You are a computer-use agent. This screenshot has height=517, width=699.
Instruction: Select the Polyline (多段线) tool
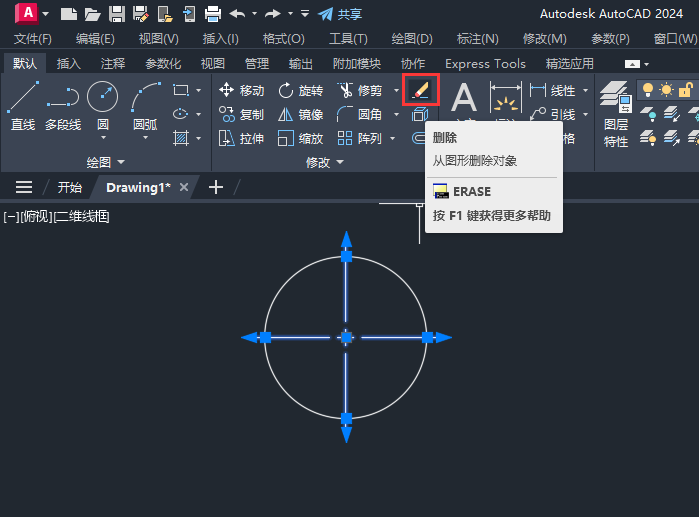[x=63, y=106]
